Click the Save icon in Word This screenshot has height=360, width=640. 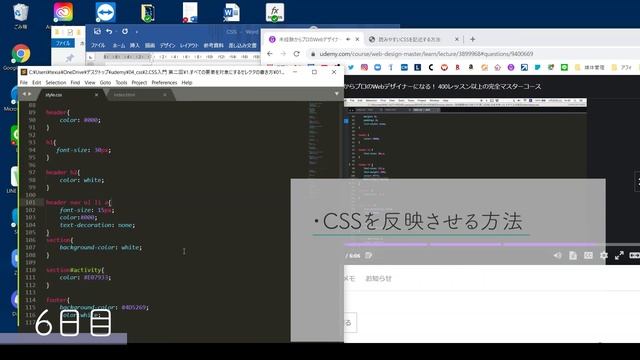click(x=97, y=31)
